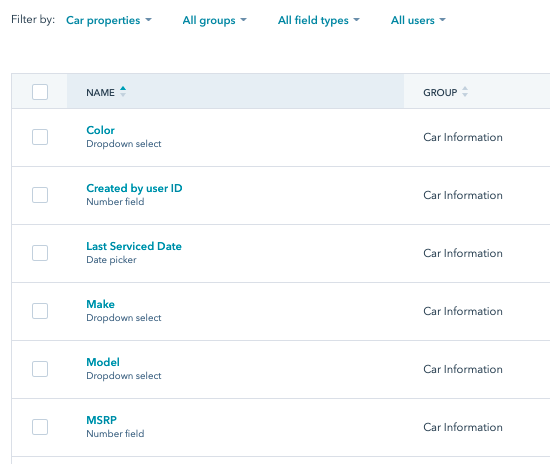Check the Color property checkbox
The height and width of the screenshot is (464, 550).
40,137
